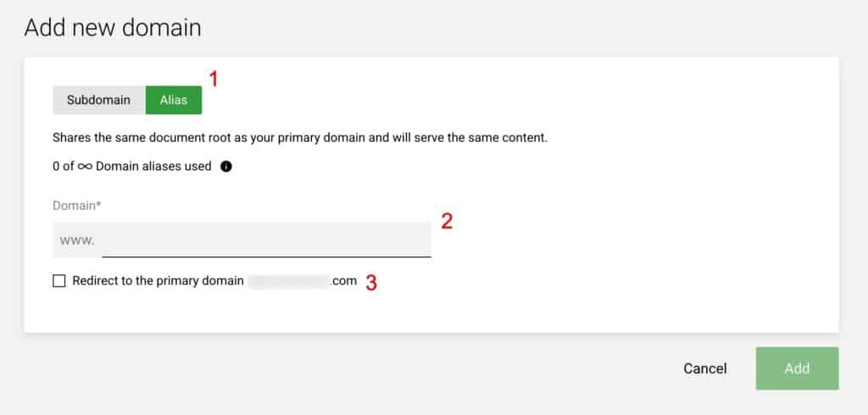Click the blurred primary domain name

[x=288, y=281]
